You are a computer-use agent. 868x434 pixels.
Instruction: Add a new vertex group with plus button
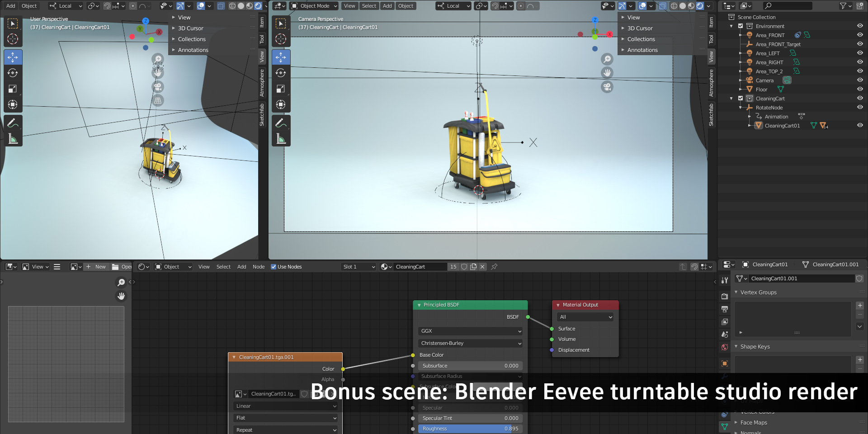[860, 306]
